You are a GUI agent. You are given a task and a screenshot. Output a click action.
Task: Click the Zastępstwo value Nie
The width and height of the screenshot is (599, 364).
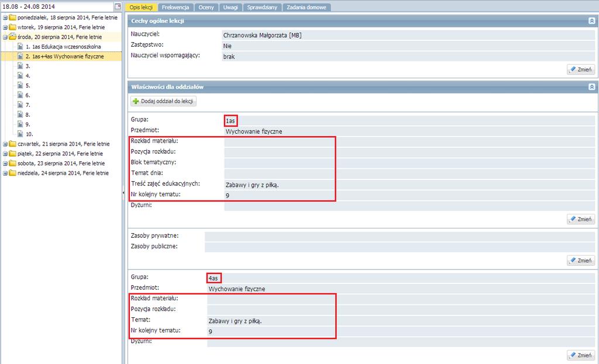click(228, 46)
